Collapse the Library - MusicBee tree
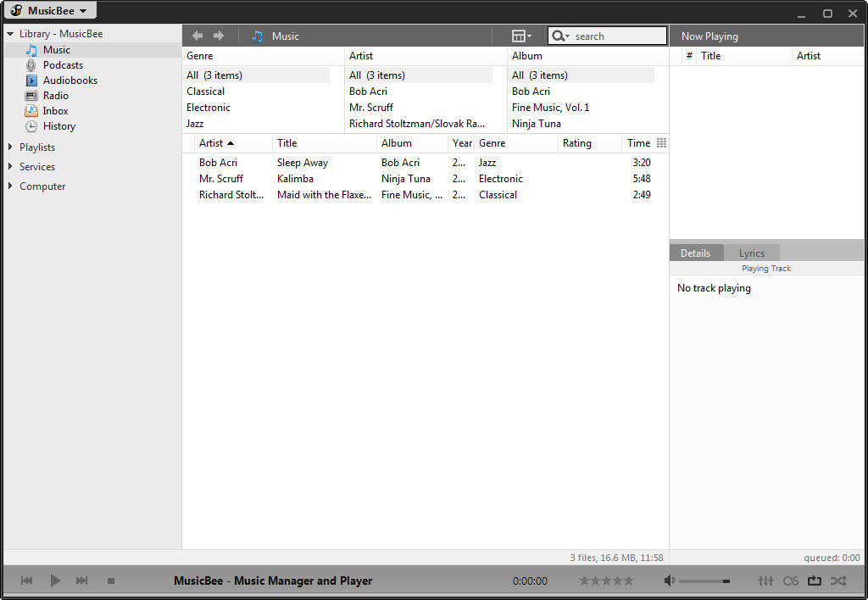The width and height of the screenshot is (868, 600). [10, 34]
